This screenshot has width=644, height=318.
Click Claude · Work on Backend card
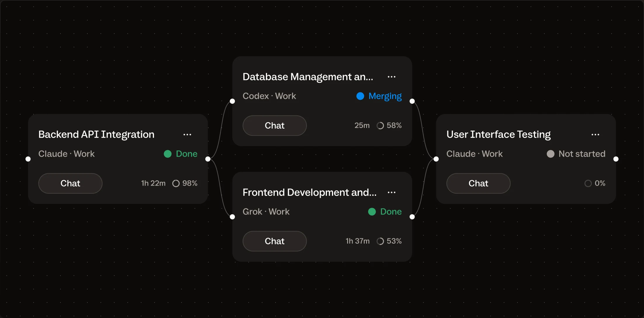67,154
